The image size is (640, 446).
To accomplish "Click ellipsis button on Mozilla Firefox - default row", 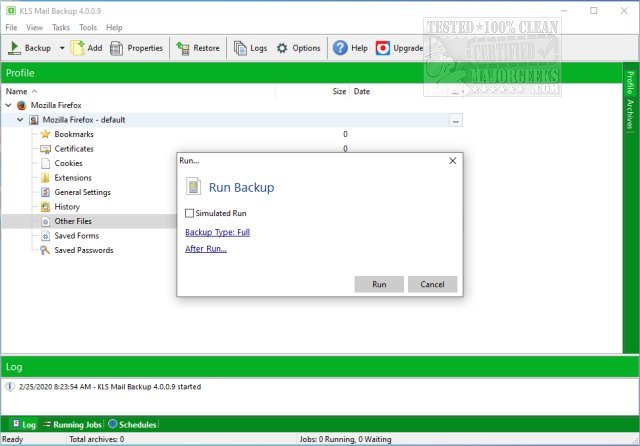I will pyautogui.click(x=456, y=120).
